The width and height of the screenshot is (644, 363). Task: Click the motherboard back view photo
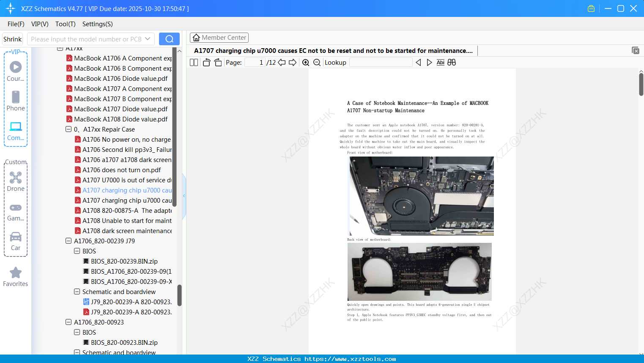419,272
